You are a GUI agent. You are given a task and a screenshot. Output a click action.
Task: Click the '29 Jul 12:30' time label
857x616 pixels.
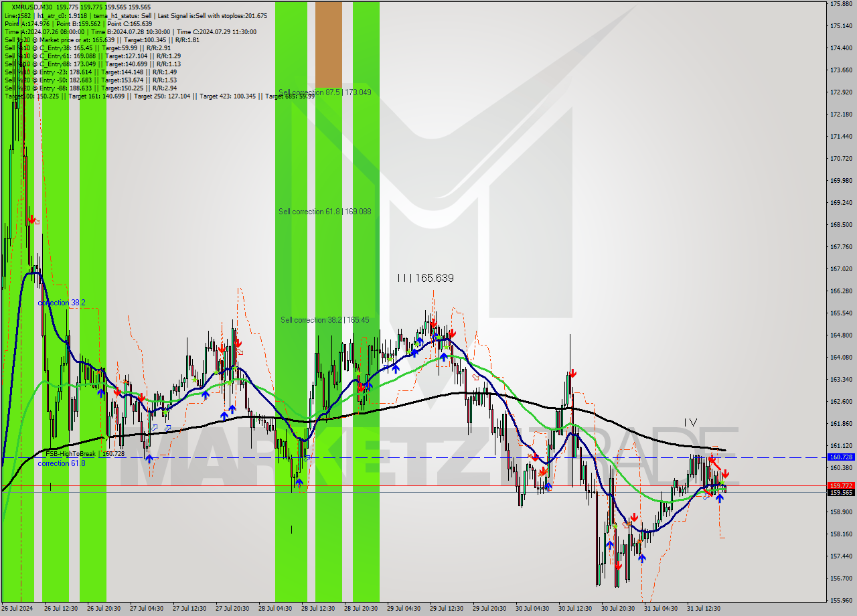(x=447, y=609)
